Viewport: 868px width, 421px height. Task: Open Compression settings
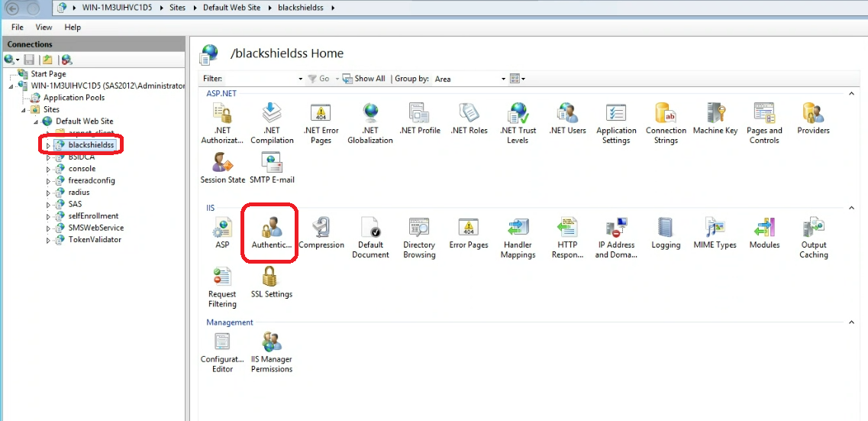pos(321,233)
